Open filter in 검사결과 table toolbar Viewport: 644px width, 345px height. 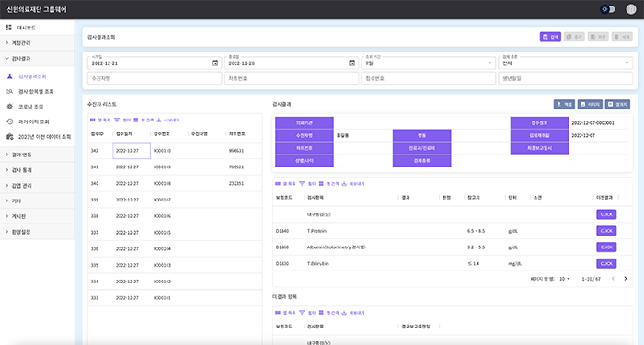click(x=307, y=184)
